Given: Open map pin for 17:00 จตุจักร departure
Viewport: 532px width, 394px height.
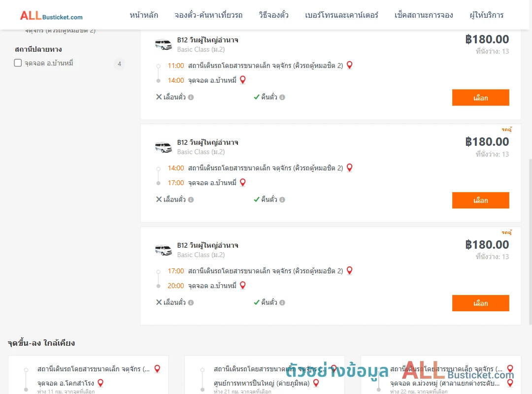Looking at the screenshot, I should point(349,270).
